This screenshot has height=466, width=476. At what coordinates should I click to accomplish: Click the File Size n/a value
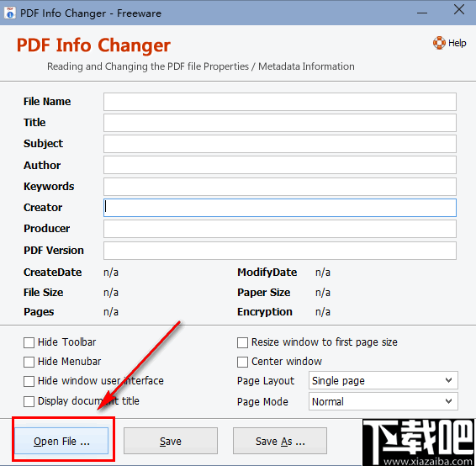[x=111, y=293]
